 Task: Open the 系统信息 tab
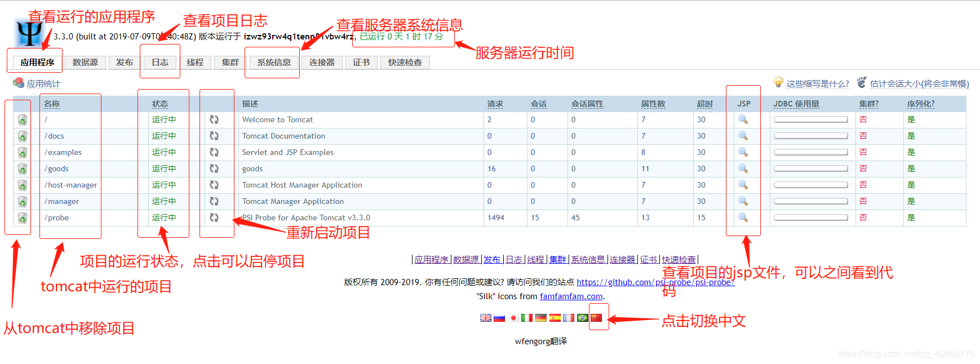pyautogui.click(x=274, y=62)
